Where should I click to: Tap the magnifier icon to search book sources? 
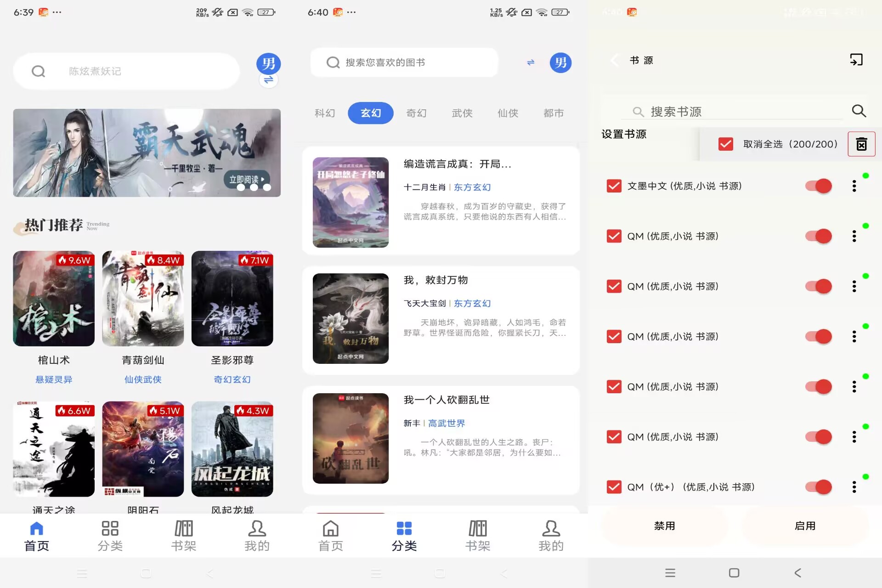coord(859,111)
